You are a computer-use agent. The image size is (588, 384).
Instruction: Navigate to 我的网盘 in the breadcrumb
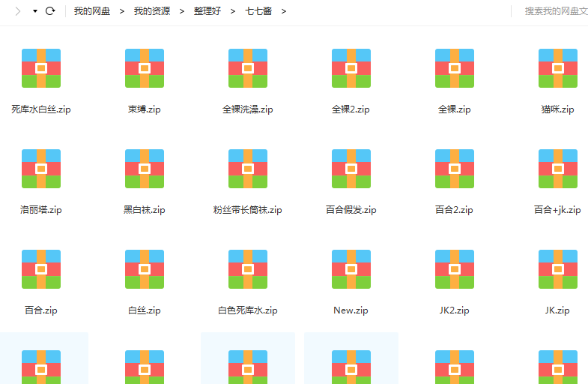pyautogui.click(x=92, y=11)
